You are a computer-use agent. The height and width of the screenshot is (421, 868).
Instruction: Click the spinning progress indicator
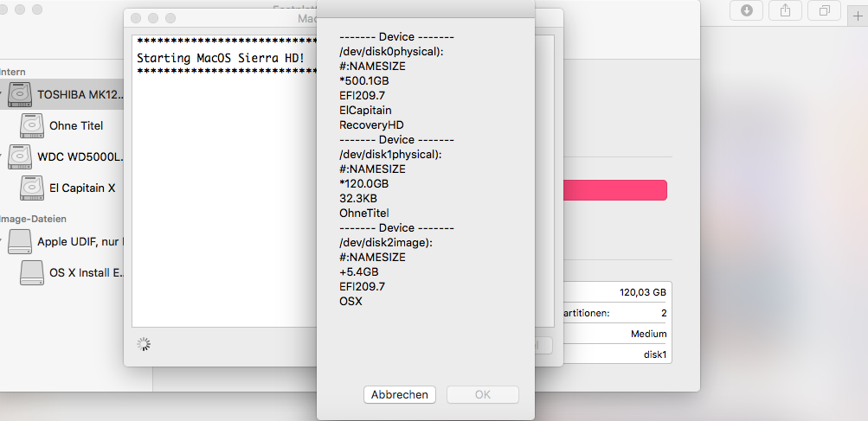[x=144, y=344]
